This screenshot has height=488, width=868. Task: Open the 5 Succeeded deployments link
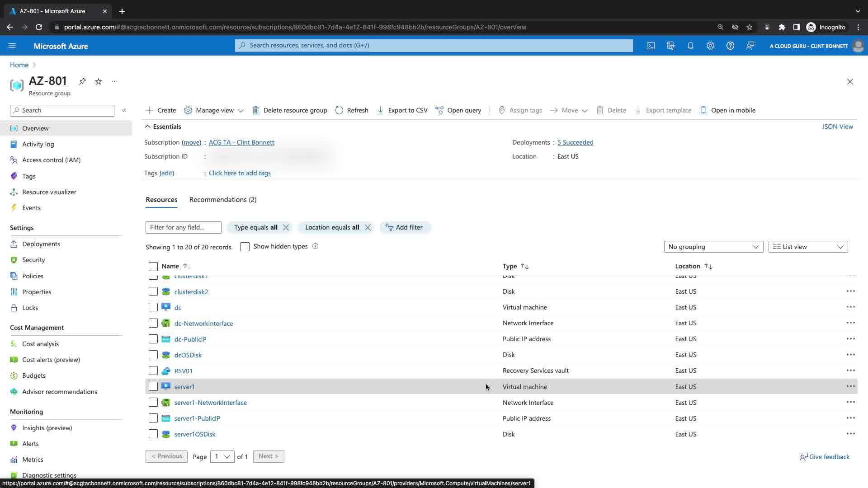pyautogui.click(x=575, y=142)
